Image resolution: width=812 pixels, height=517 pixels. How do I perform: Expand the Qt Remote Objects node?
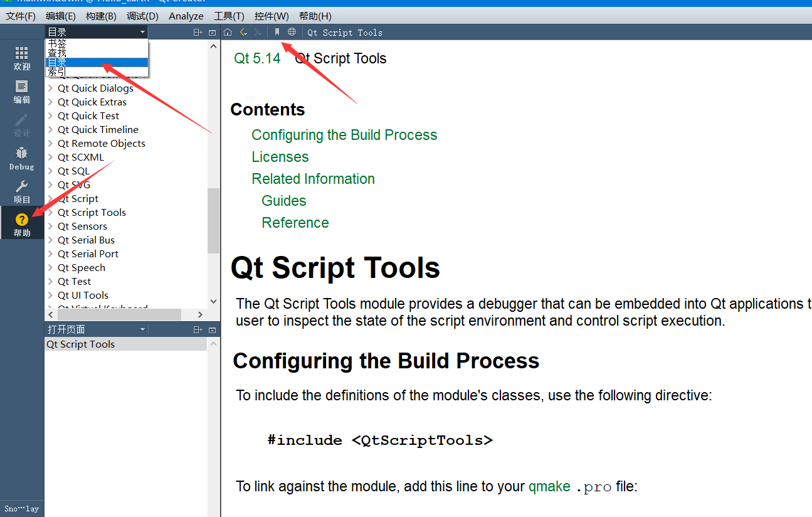click(x=51, y=144)
